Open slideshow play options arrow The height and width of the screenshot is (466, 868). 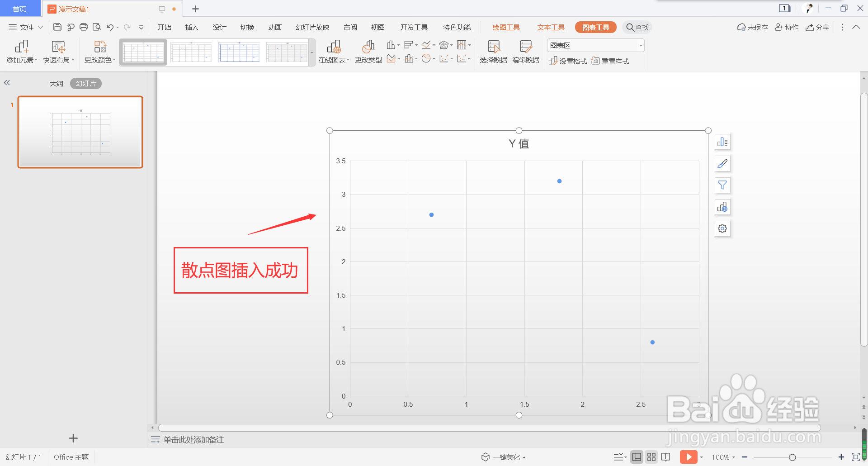pos(702,457)
